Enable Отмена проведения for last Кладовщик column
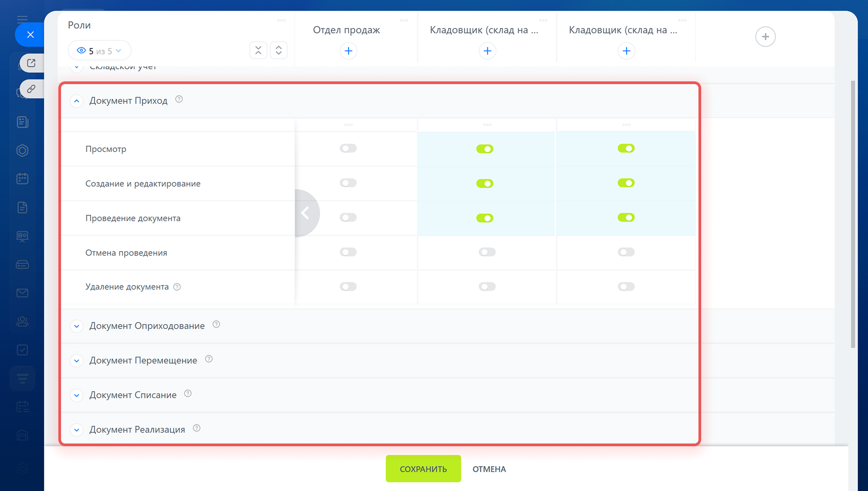The height and width of the screenshot is (491, 868). pos(626,252)
